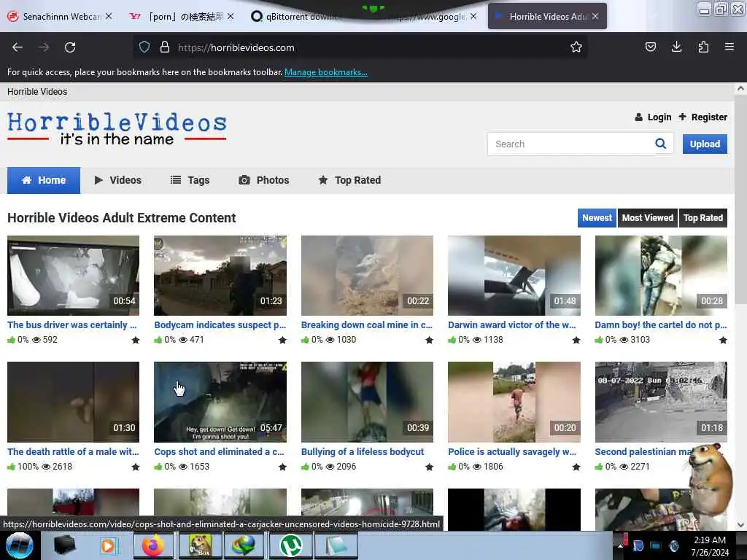
Task: Open the tracking protection shield icon
Action: pos(144,47)
